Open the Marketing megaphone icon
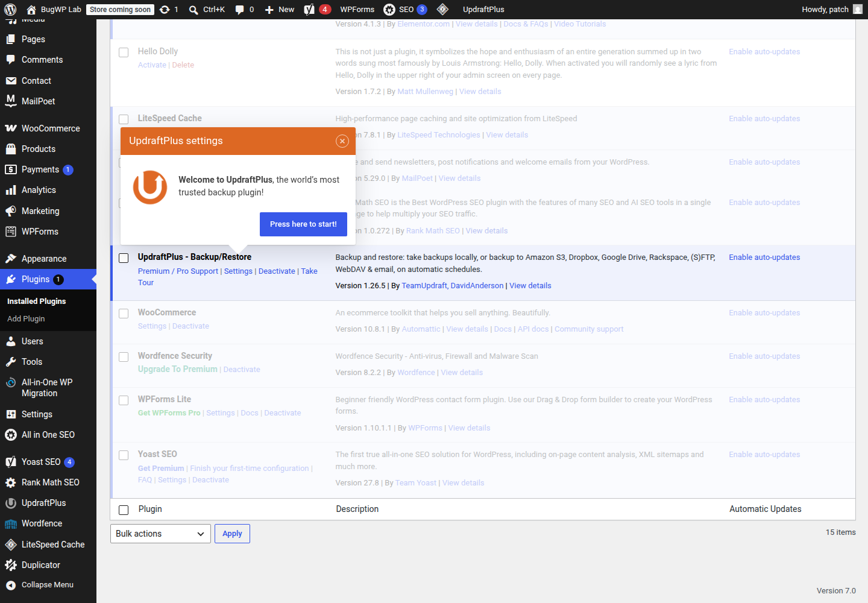Image resolution: width=868 pixels, height=603 pixels. [11, 211]
